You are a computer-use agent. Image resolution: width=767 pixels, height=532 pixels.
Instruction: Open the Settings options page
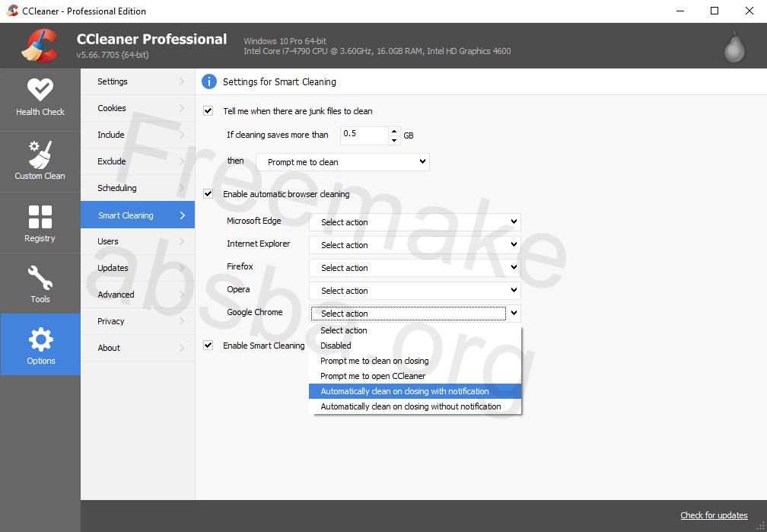coord(138,81)
